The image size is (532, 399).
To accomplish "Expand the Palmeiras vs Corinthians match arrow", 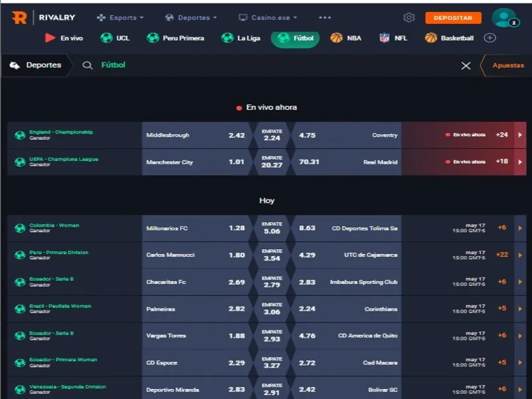I will [520, 309].
